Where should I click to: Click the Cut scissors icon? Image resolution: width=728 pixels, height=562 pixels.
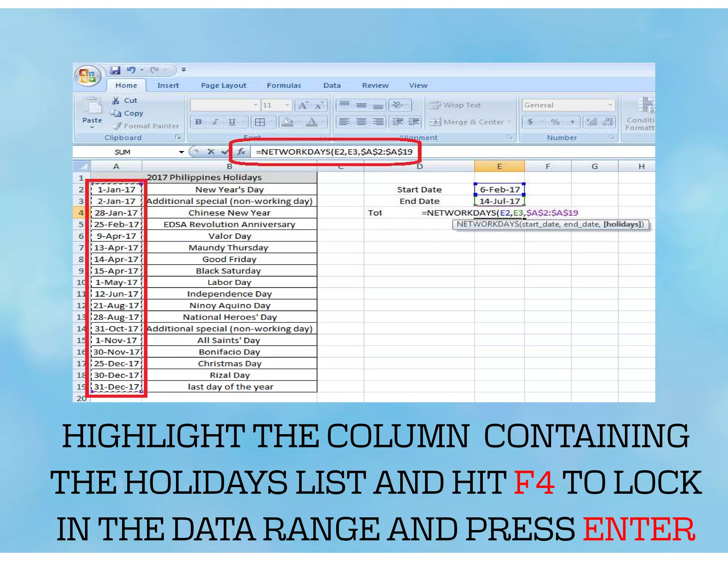[x=116, y=101]
